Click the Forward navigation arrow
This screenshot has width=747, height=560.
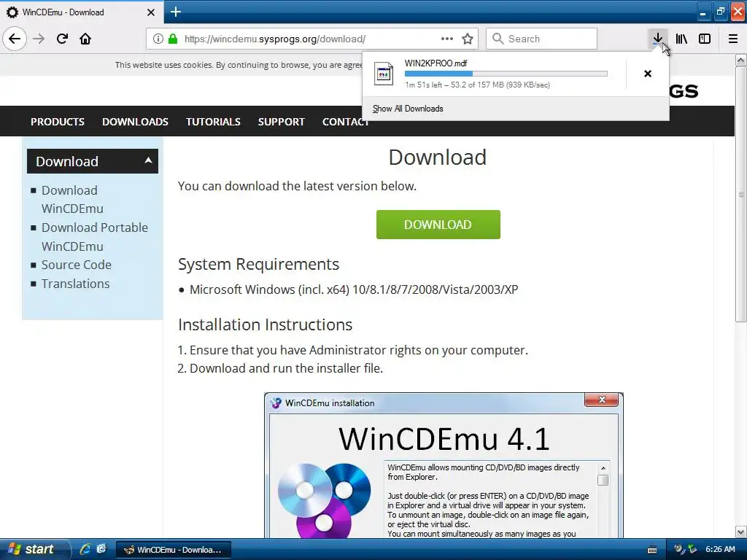[39, 39]
